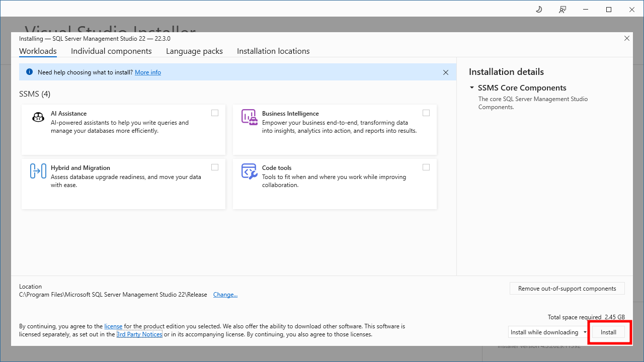Toggle dark theme moon icon in title bar
Screen dimensions: 644x362
pyautogui.click(x=538, y=9)
